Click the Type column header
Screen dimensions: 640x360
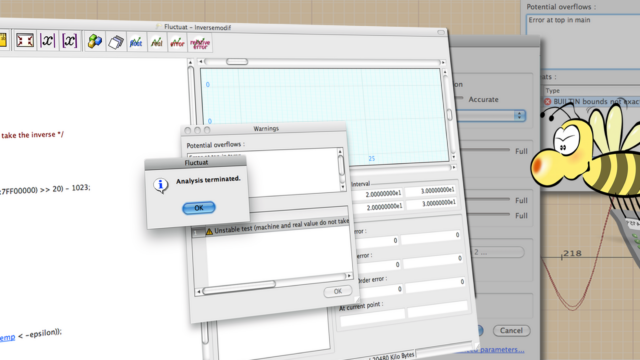pos(553,91)
